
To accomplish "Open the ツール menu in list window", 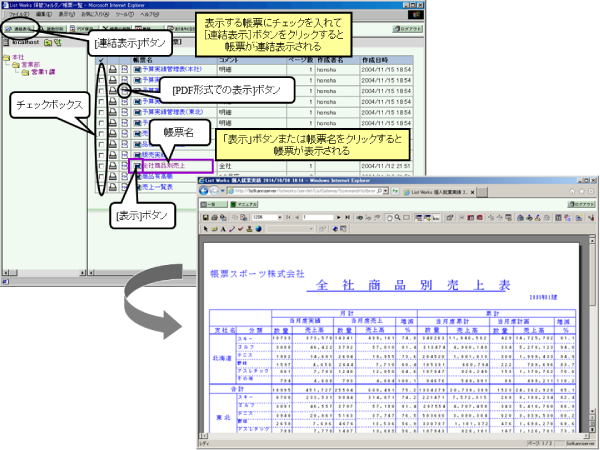I will point(125,14).
